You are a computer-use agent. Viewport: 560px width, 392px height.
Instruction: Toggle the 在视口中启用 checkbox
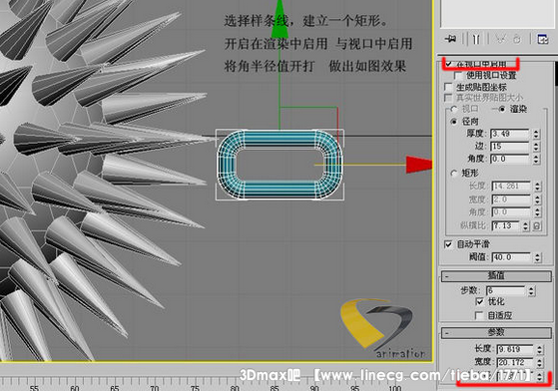(449, 64)
